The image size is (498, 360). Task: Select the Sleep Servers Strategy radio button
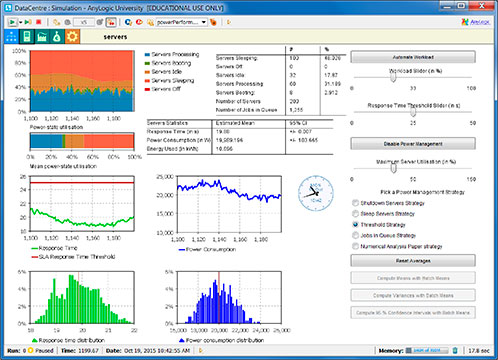[x=355, y=213]
